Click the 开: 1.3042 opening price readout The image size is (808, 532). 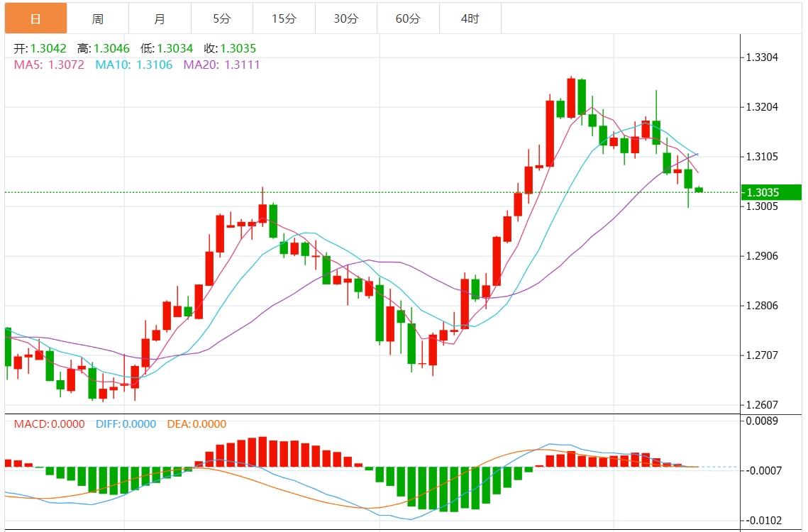click(x=40, y=49)
